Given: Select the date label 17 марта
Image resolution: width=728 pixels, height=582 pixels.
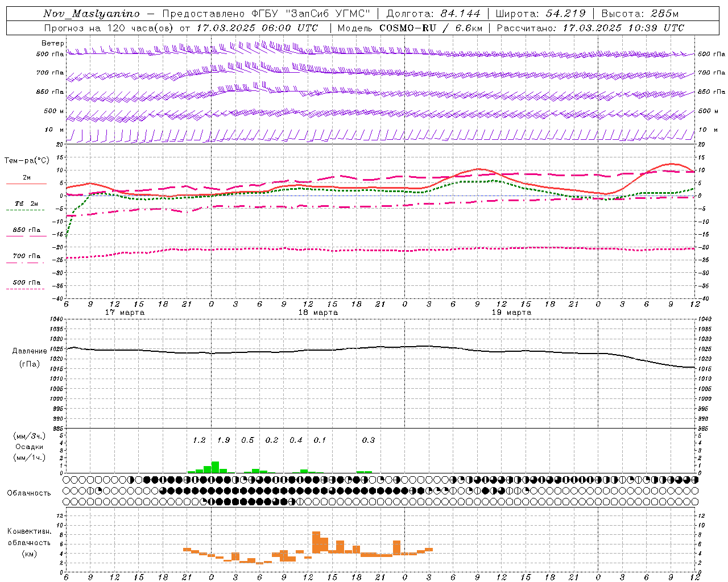Looking at the screenshot, I should coord(125,313).
